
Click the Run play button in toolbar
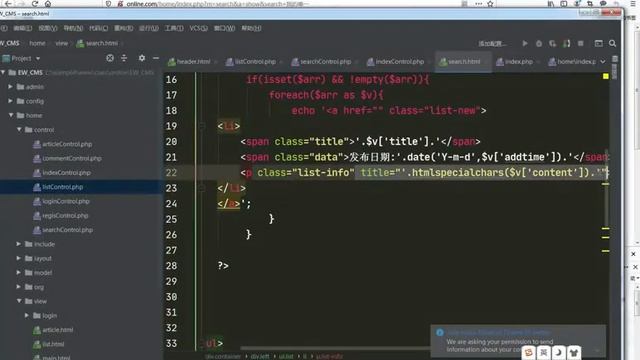(x=525, y=43)
